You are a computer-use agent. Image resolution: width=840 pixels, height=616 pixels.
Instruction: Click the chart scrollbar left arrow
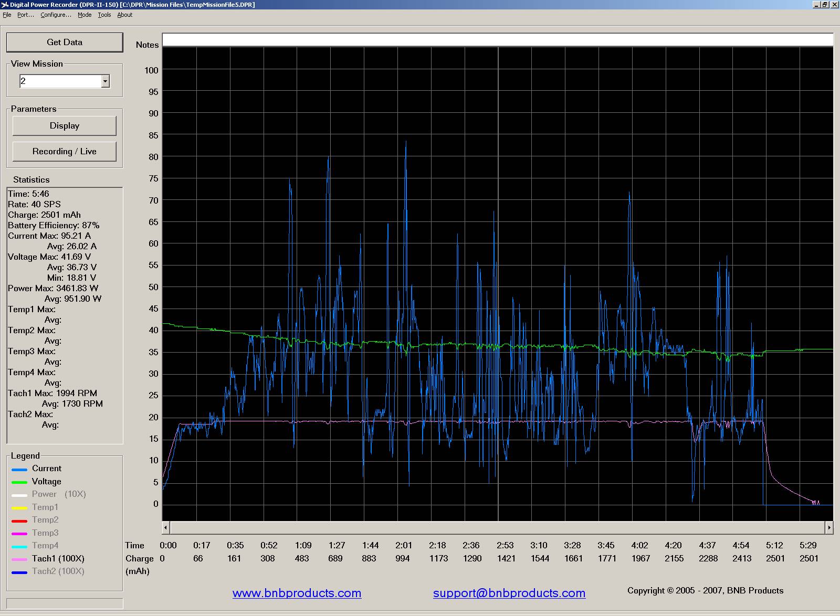[166, 527]
